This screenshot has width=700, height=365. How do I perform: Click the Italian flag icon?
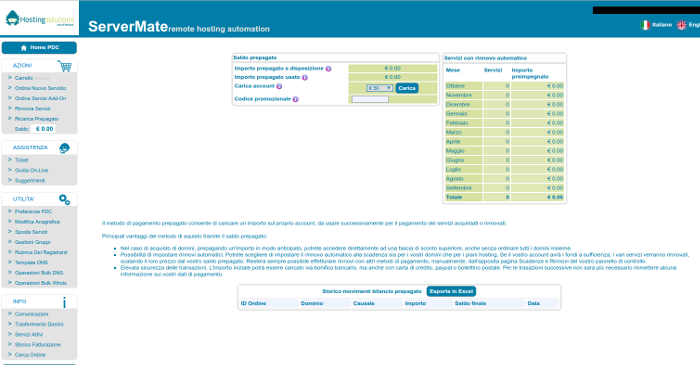pyautogui.click(x=645, y=25)
